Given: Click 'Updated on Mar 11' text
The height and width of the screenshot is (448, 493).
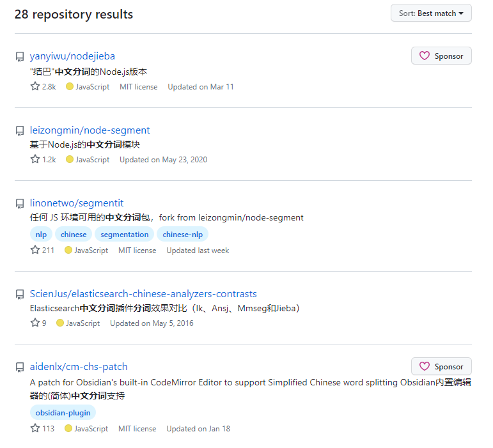Looking at the screenshot, I should (201, 87).
